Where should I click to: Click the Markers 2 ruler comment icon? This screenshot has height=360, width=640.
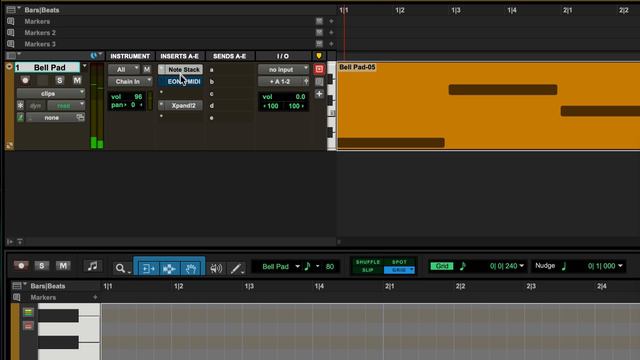[x=11, y=33]
